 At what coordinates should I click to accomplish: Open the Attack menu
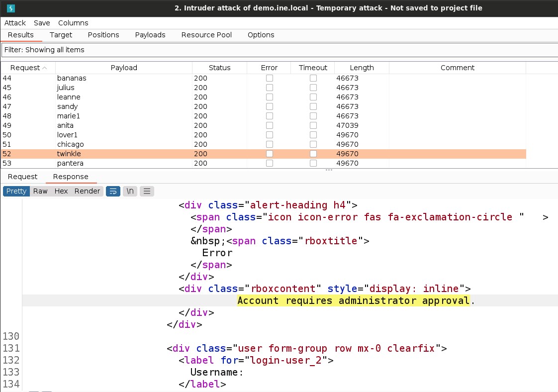tap(15, 23)
